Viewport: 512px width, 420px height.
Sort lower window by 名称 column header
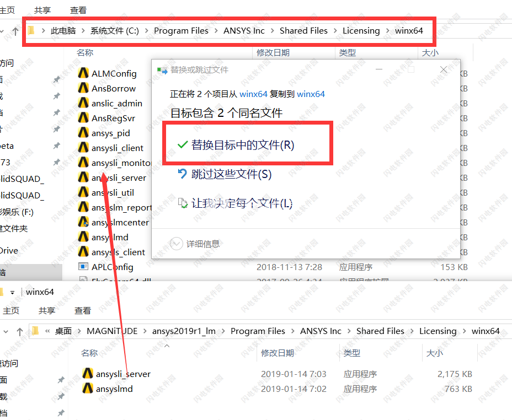[x=89, y=353]
